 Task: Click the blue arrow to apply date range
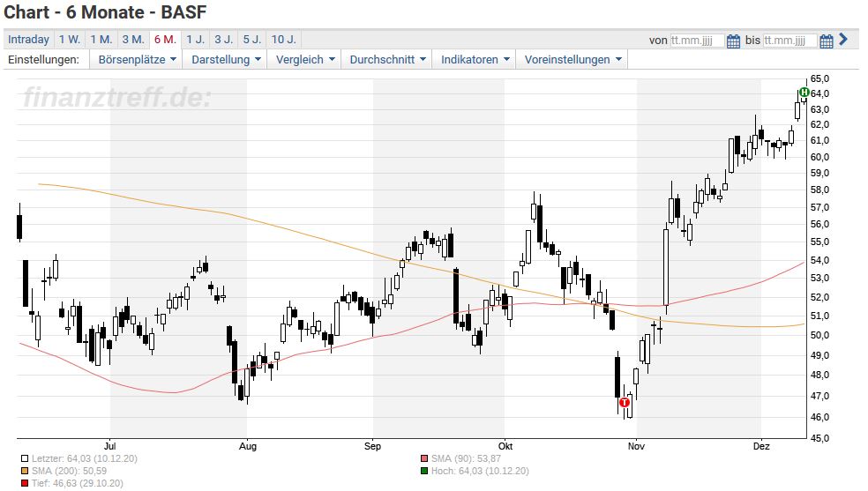843,40
